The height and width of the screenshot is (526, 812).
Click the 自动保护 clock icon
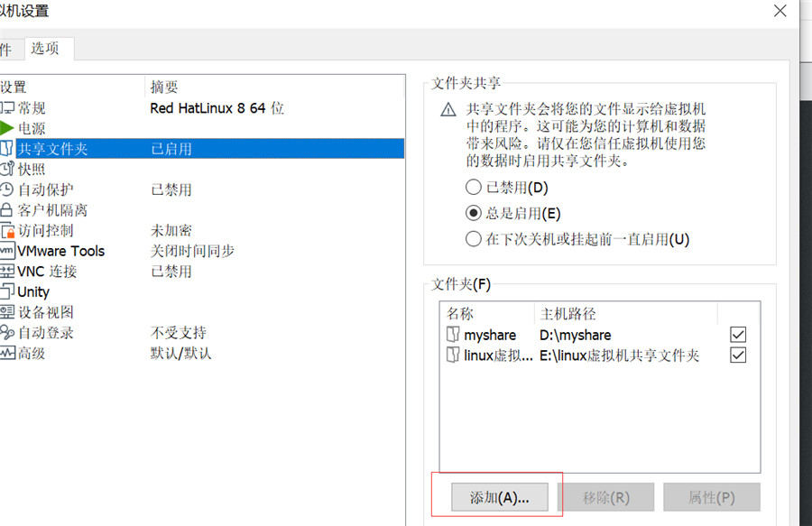tap(6, 189)
